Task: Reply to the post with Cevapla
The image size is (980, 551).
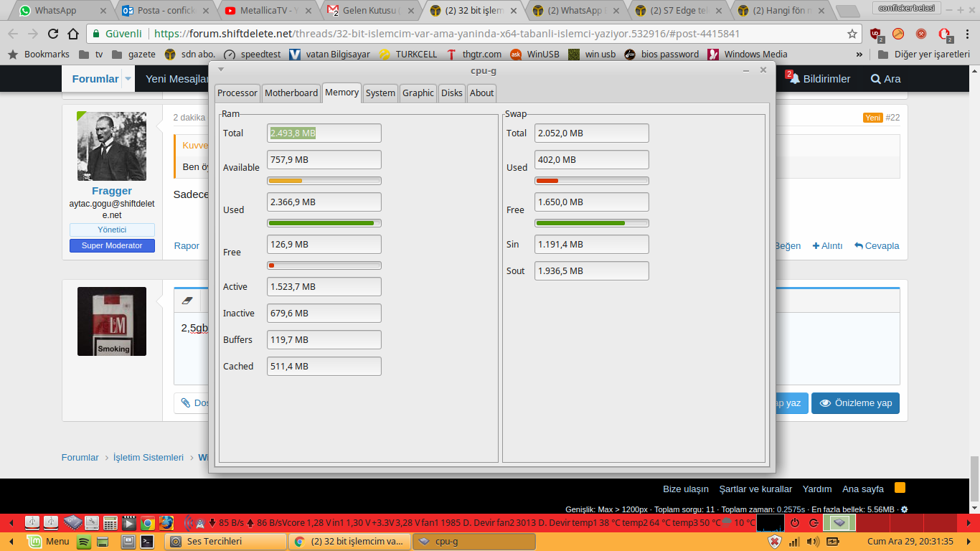Action: (877, 246)
